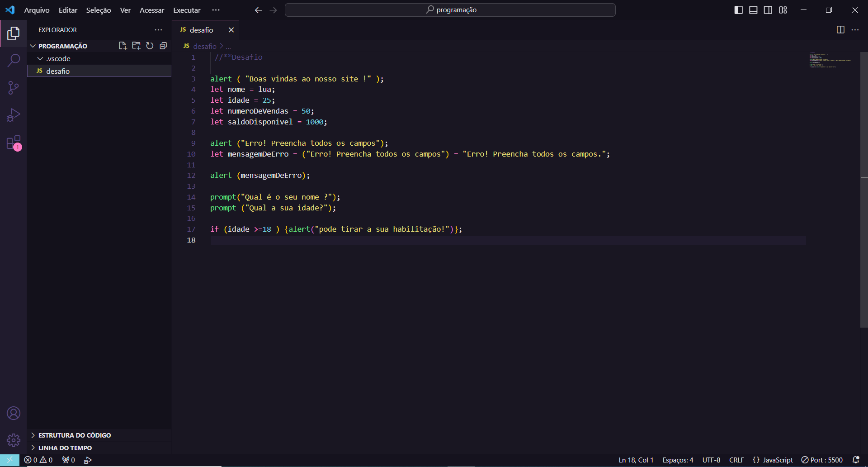Collapse all folders in Explorer

pyautogui.click(x=163, y=46)
